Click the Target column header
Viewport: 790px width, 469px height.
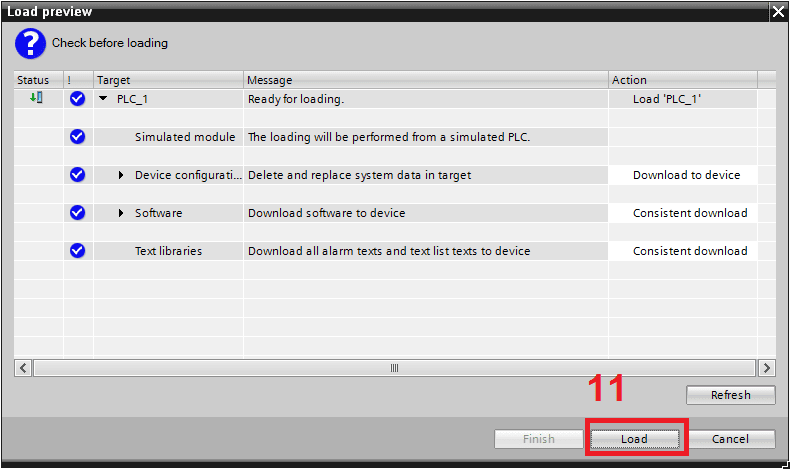(x=168, y=80)
